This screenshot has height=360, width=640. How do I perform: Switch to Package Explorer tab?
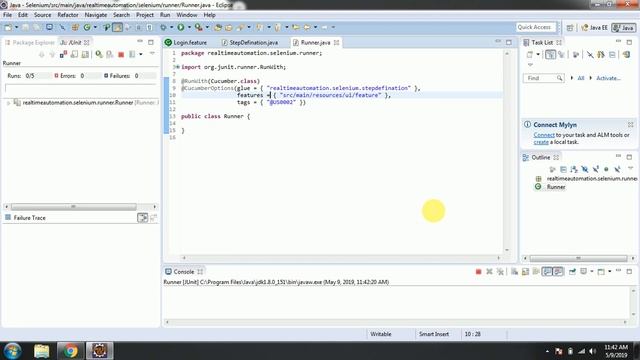[29, 42]
